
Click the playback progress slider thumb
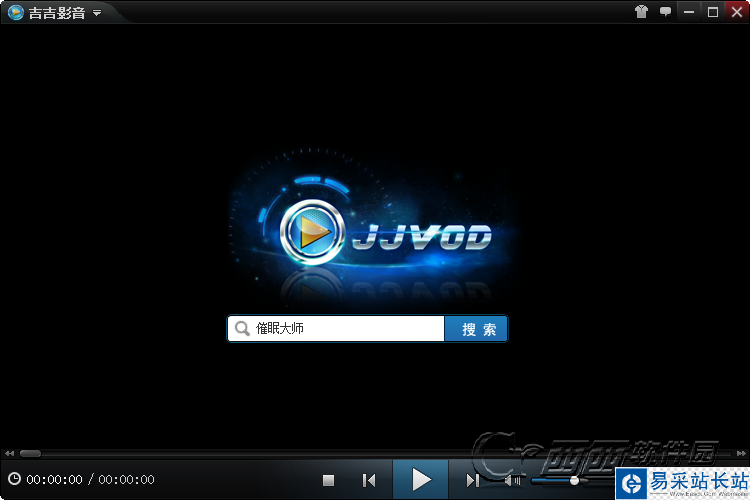click(x=30, y=453)
